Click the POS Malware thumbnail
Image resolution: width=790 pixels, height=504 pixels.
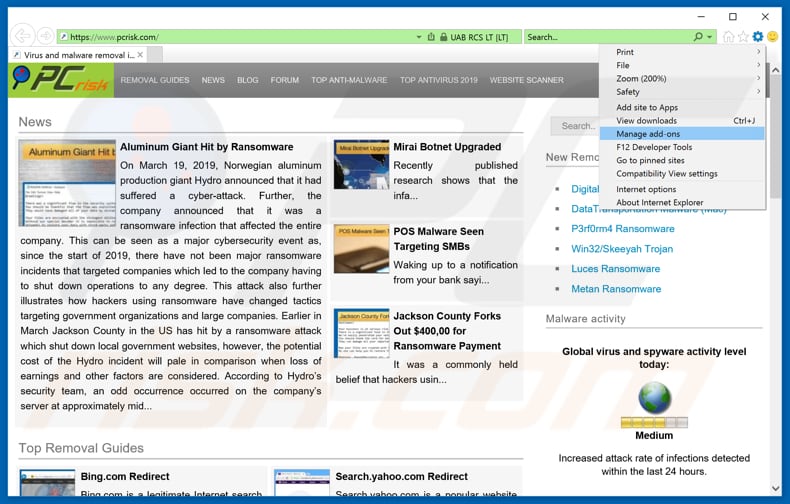(x=361, y=249)
